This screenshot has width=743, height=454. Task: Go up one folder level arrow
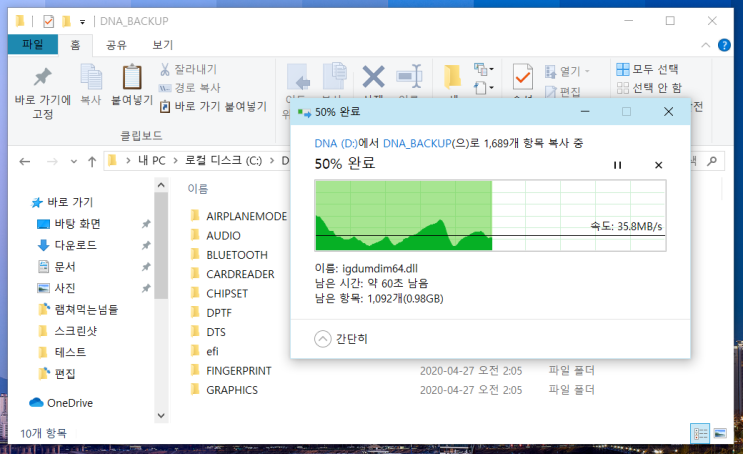pos(92,162)
